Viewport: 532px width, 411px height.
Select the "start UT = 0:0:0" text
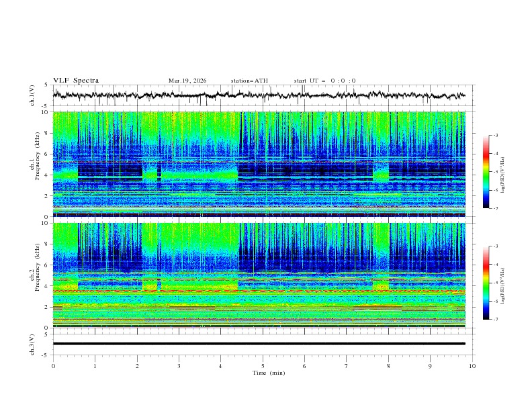[324, 81]
